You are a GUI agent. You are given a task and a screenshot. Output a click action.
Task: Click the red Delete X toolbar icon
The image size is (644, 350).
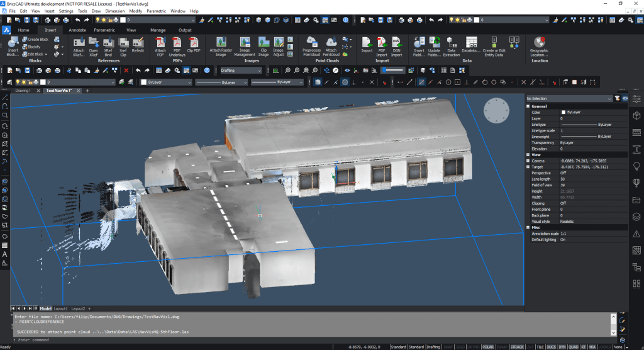click(126, 71)
